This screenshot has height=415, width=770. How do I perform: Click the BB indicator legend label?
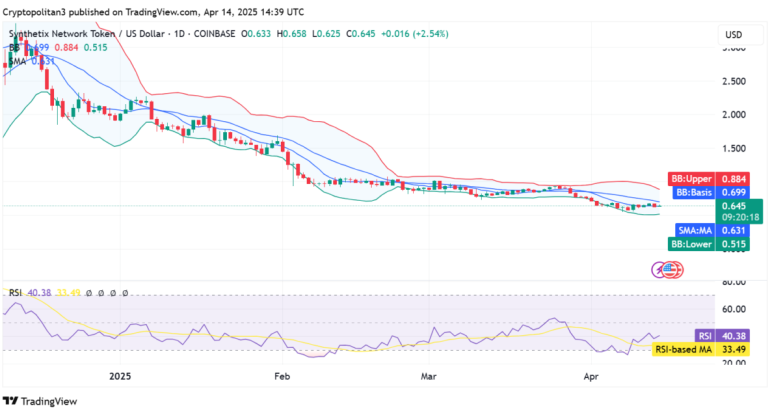click(14, 48)
